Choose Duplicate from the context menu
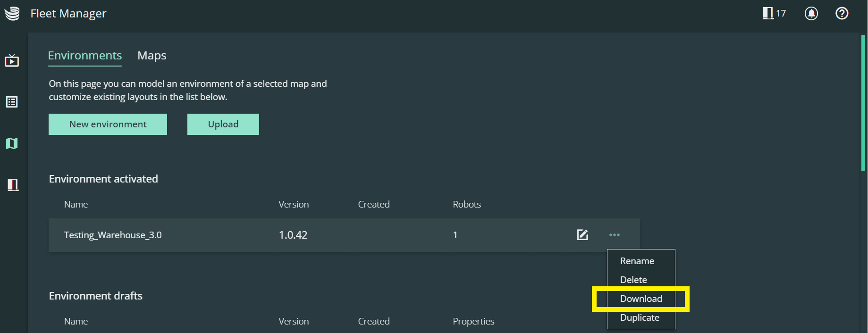Image resolution: width=868 pixels, height=333 pixels. tap(640, 317)
